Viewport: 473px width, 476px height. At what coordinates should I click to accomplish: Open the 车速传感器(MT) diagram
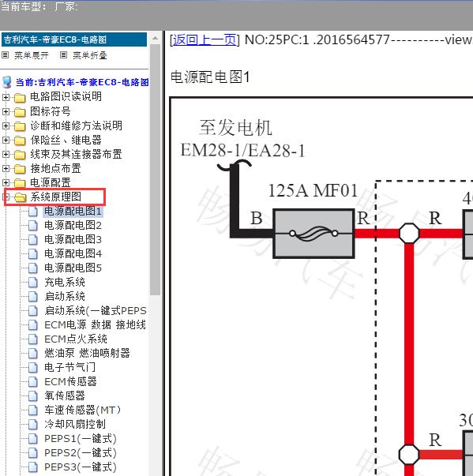[x=83, y=410]
